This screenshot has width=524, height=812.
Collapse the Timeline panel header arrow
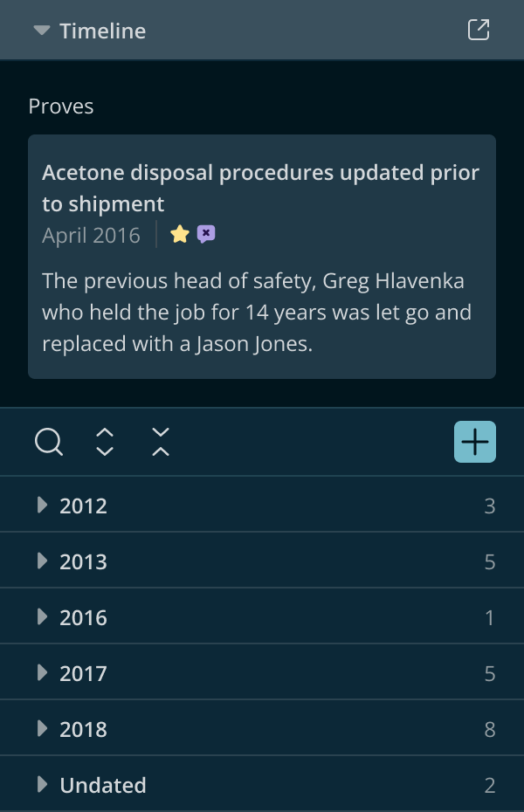(41, 31)
